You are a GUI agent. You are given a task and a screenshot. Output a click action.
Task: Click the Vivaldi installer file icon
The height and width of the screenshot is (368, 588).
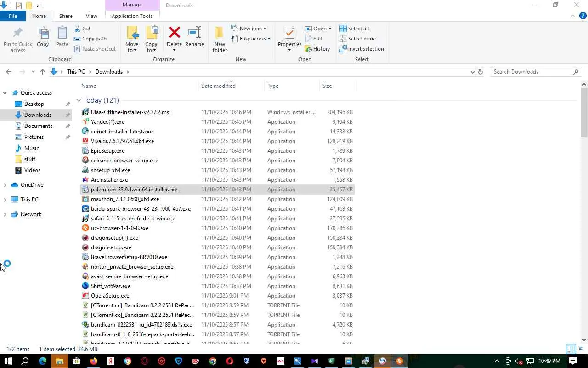(x=85, y=141)
